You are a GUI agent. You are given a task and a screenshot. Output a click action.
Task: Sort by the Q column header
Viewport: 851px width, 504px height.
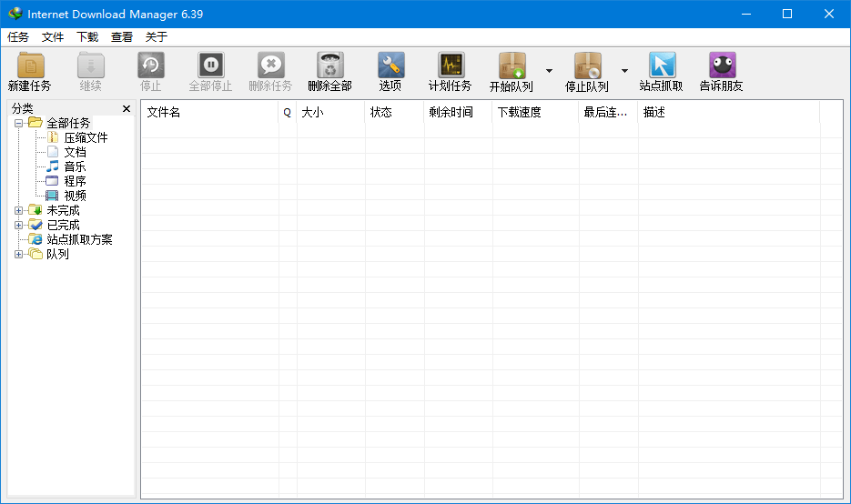pyautogui.click(x=288, y=112)
